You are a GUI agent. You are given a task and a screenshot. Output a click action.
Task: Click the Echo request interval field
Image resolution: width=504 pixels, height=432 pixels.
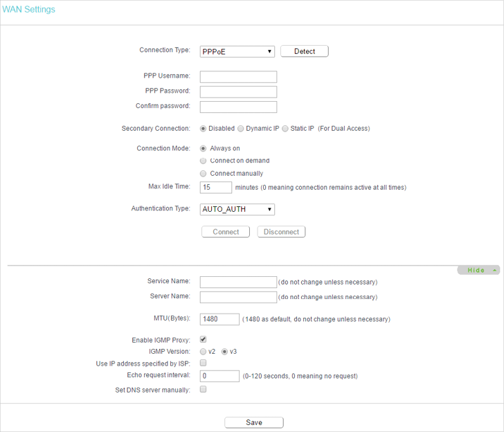point(219,376)
